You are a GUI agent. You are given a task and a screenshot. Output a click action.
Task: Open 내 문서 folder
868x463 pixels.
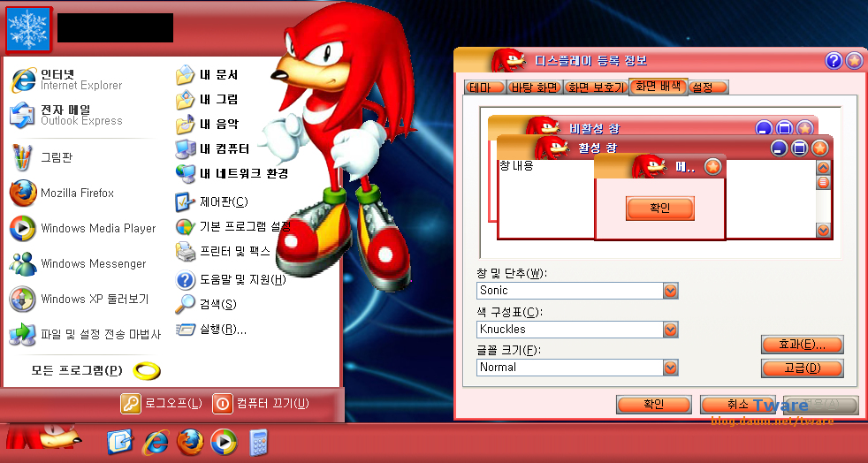pos(207,75)
